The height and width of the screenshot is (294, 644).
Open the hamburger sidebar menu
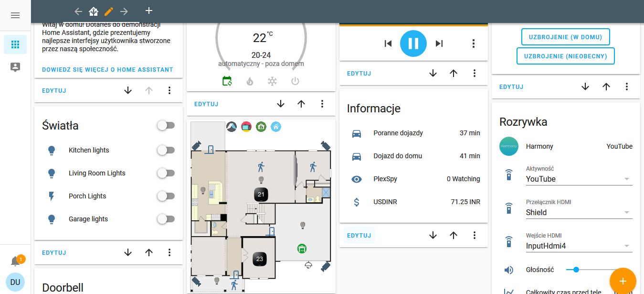15,15
